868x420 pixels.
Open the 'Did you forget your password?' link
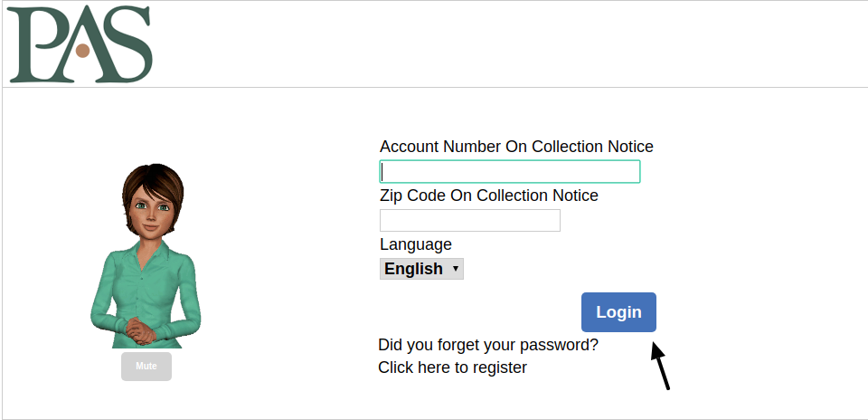(487, 345)
